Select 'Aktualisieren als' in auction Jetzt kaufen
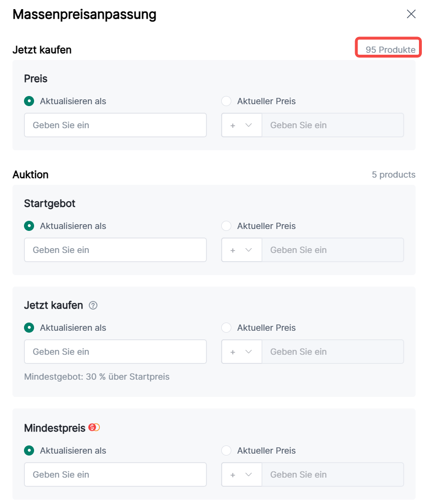Screen dimensions: 430x504 [29, 328]
